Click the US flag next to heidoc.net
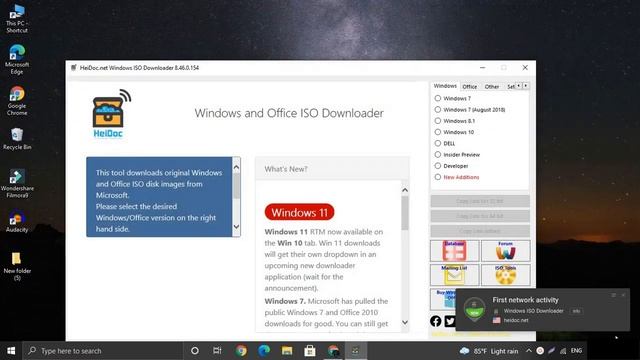Screen dimensions: 640x360 (x=496, y=320)
